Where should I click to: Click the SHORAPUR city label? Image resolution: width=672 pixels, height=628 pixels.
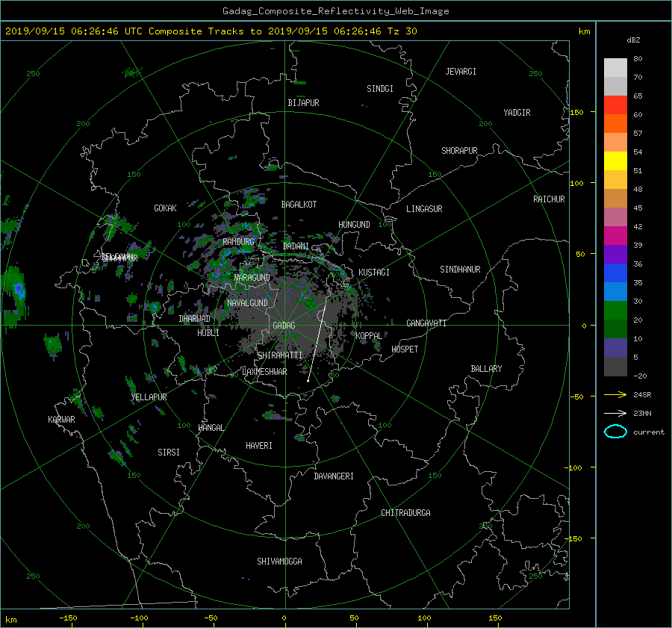(x=459, y=151)
